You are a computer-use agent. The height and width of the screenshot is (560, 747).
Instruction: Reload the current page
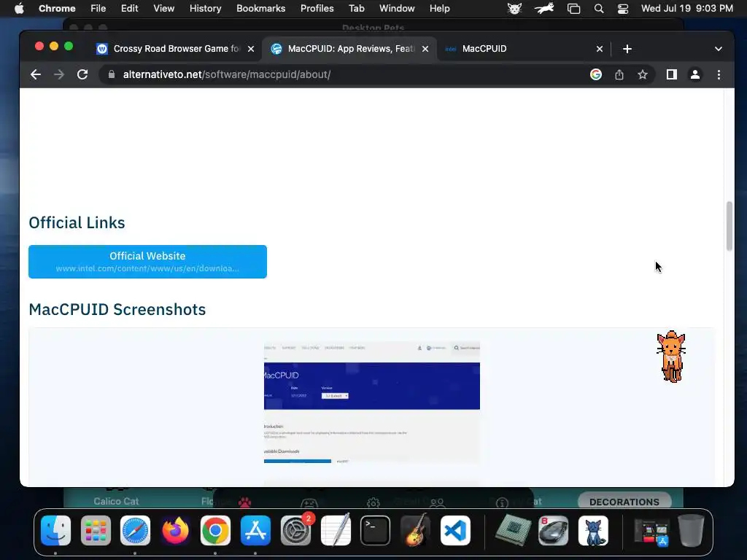[82, 75]
